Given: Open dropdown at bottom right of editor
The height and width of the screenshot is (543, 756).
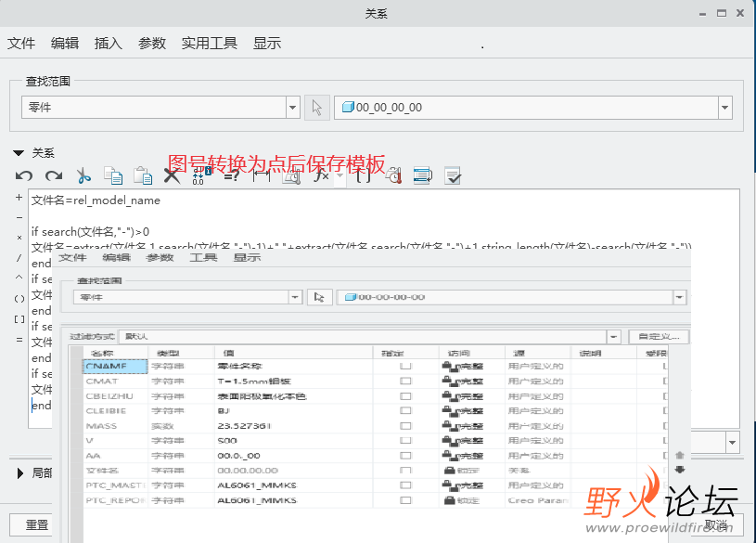Looking at the screenshot, I should 733,443.
